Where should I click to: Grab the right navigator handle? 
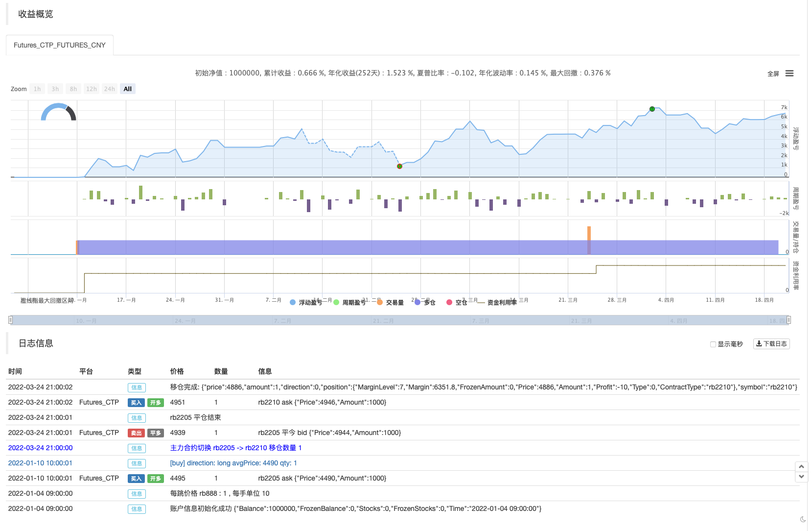click(789, 320)
